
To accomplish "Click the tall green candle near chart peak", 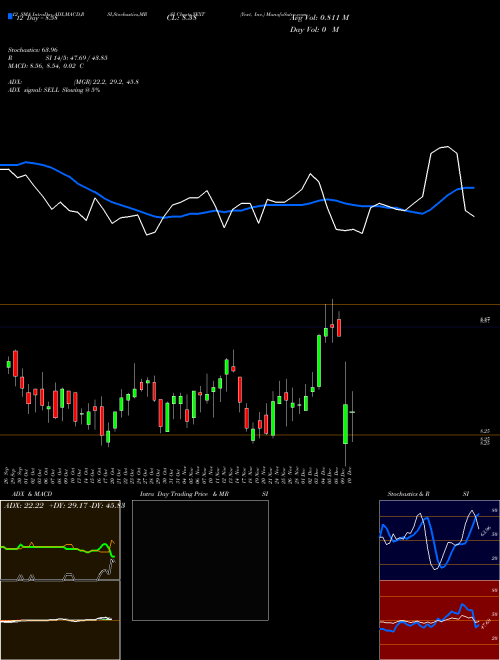I will [x=319, y=361].
